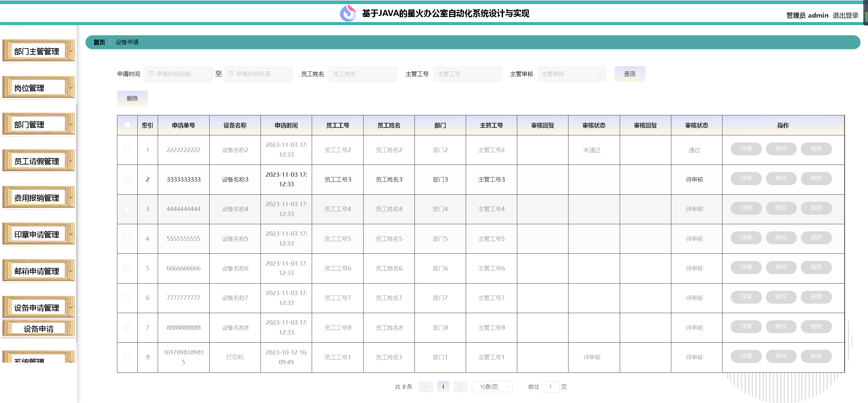
Task: Click the 员工姓名 search input
Action: coord(363,74)
